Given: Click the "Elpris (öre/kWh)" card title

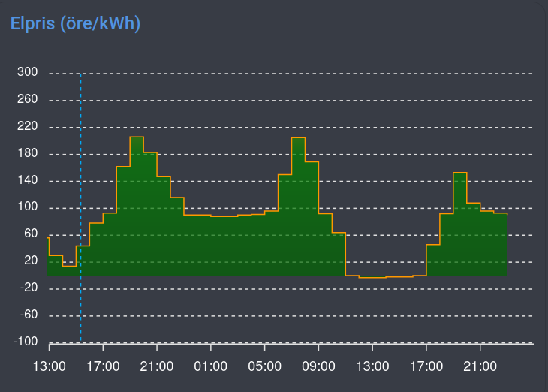Looking at the screenshot, I should pos(75,23).
